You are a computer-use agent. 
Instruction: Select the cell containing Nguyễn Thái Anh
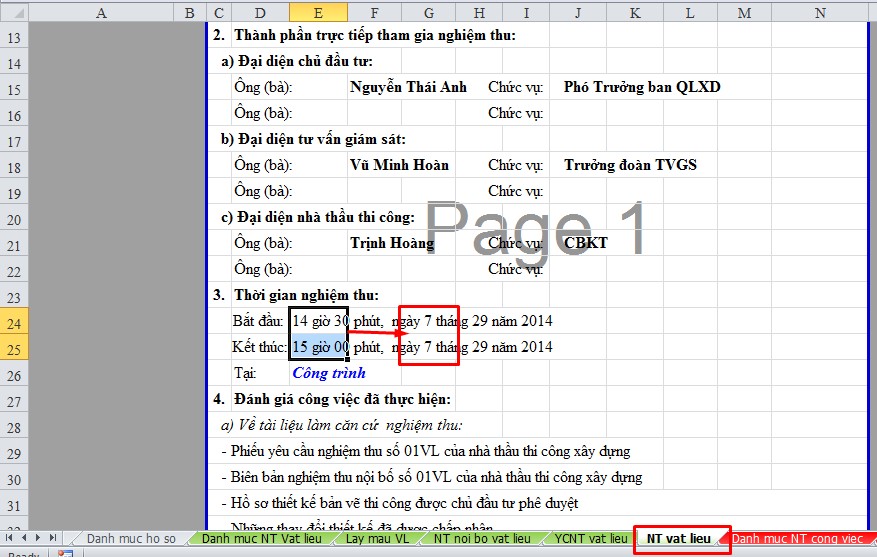coord(408,87)
